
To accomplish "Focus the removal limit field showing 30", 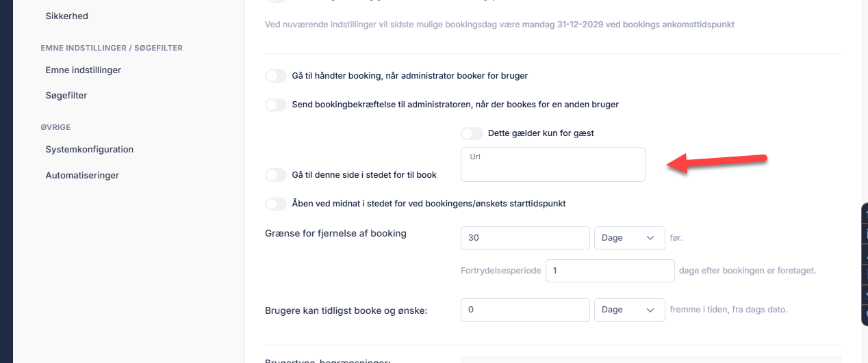I will click(525, 238).
